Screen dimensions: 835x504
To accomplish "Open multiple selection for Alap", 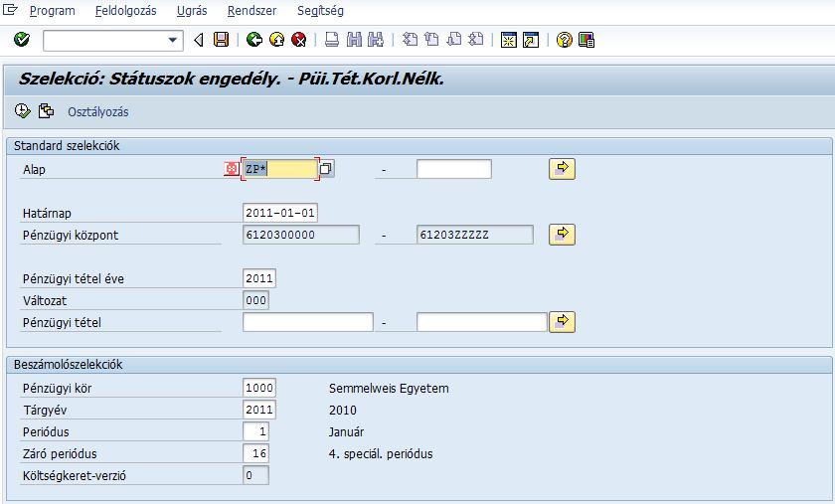I will [x=562, y=169].
